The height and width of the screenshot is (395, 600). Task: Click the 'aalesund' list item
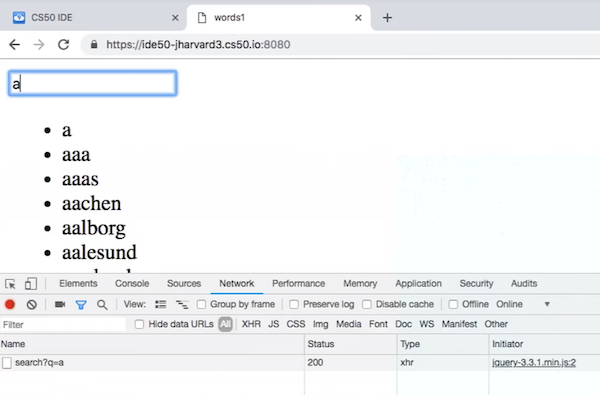click(x=99, y=253)
